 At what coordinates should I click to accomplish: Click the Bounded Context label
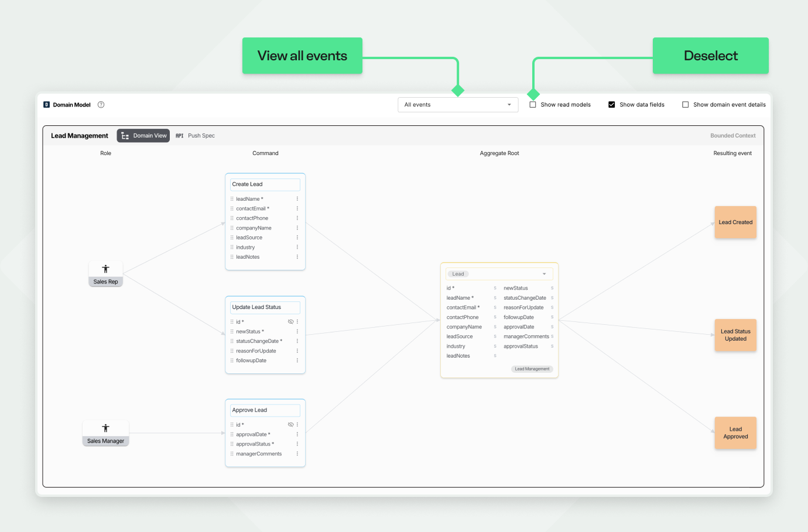coord(733,136)
